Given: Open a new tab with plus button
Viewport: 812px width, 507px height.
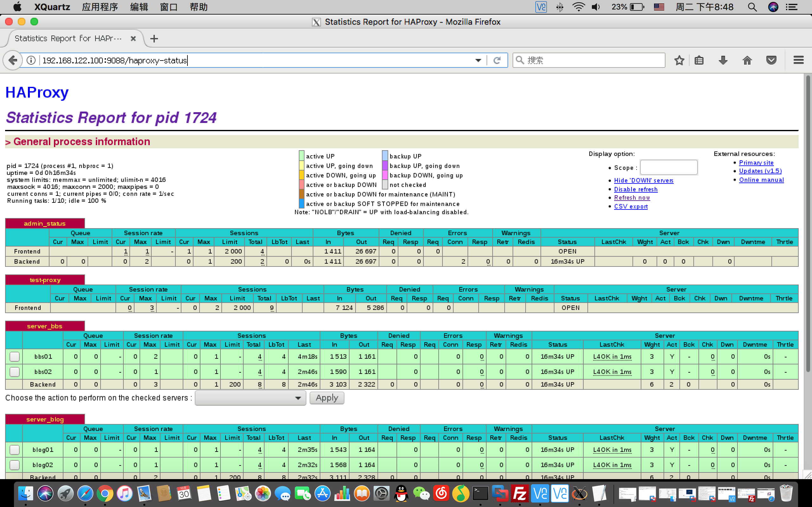Looking at the screenshot, I should coord(154,39).
